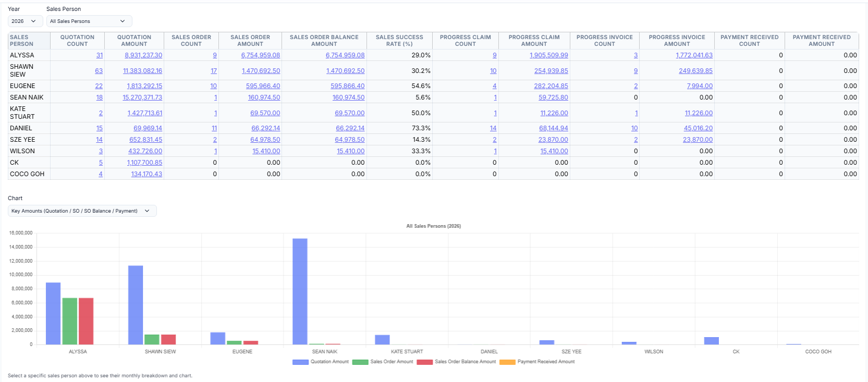Open SEAN NAIK's progress claim amount 59,725.80
Viewport: 868px width, 382px height.
(x=553, y=97)
